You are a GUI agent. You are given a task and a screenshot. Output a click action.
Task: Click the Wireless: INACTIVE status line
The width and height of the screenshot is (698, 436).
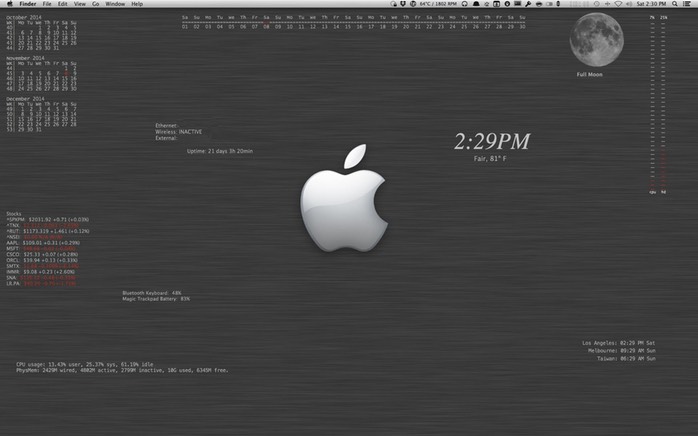tap(179, 132)
